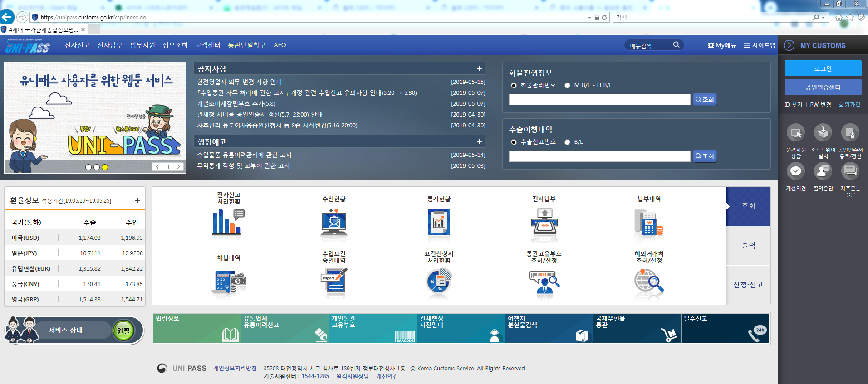868x384 pixels.
Task: Open 수신현황 mail monitor icon
Action: click(334, 223)
